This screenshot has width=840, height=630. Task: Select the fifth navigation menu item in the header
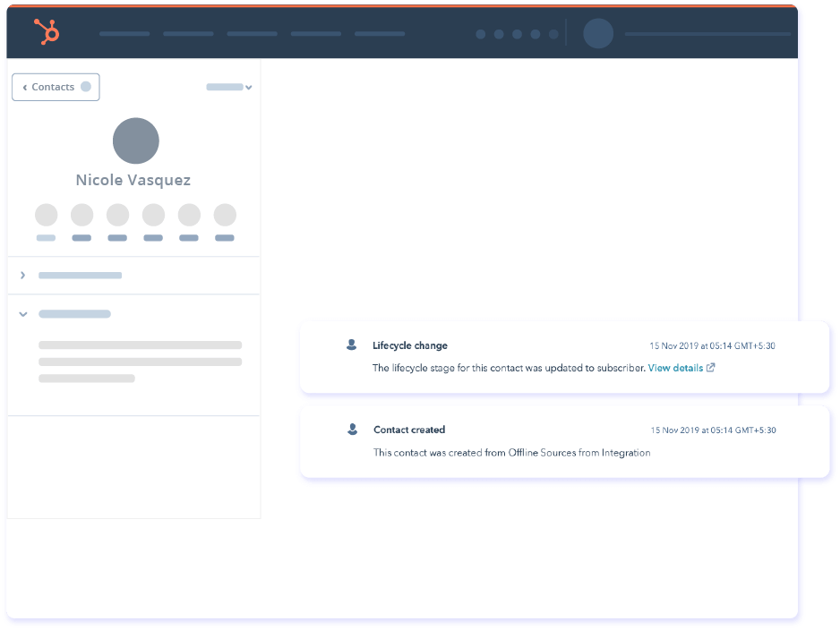(380, 34)
